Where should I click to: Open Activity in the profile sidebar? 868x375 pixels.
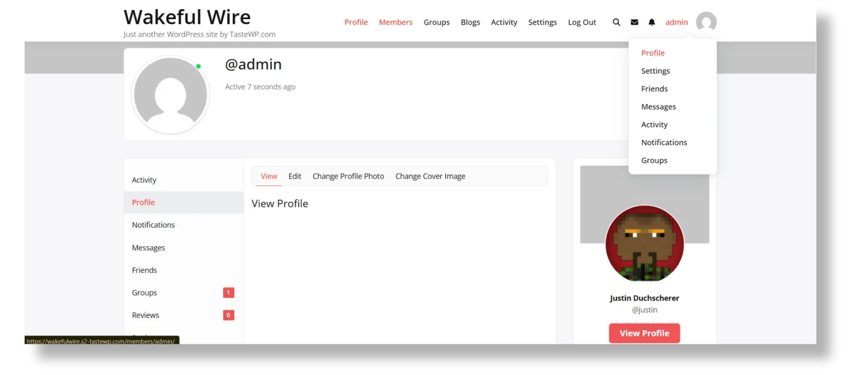(x=184, y=180)
